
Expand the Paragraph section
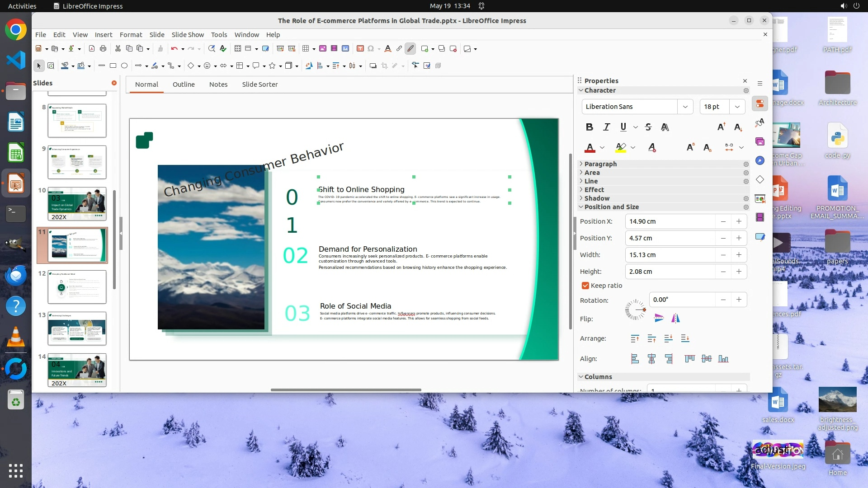[600, 164]
